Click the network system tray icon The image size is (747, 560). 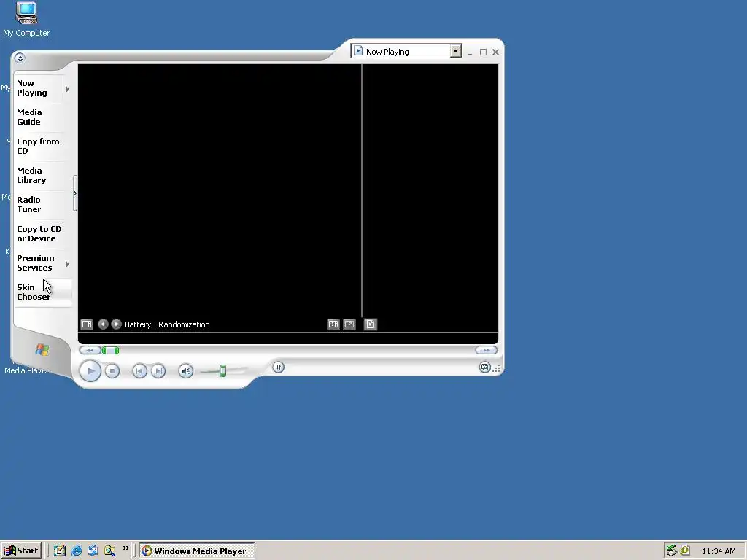pyautogui.click(x=672, y=551)
